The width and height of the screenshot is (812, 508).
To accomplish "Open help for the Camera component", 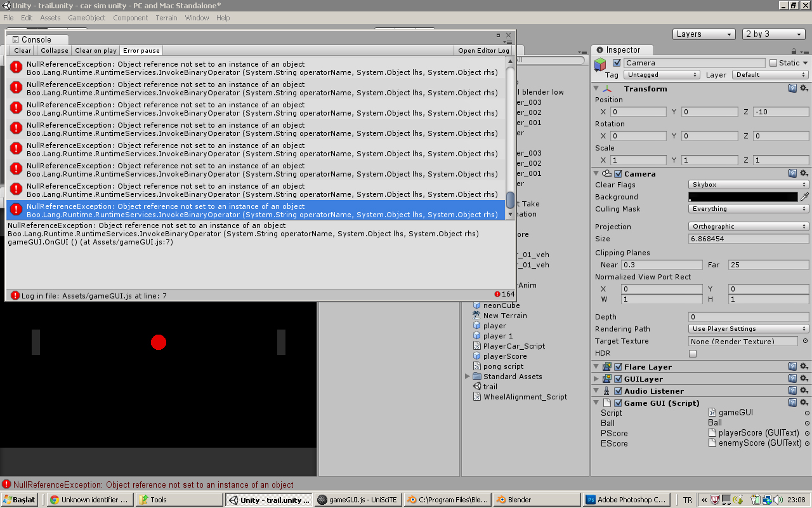I will coord(792,173).
